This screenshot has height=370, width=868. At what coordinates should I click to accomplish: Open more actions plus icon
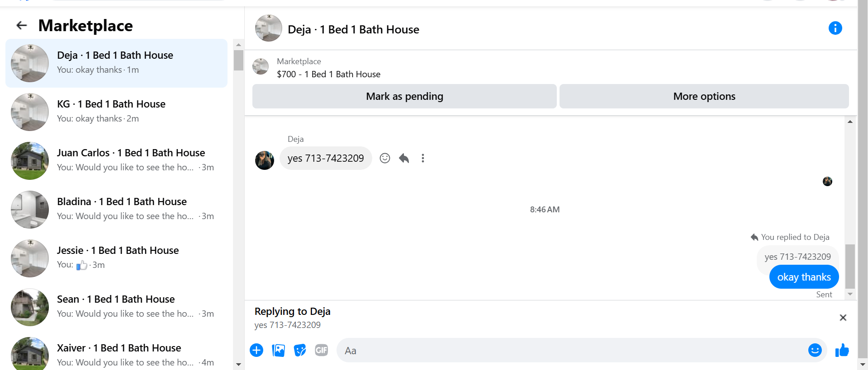click(x=256, y=350)
